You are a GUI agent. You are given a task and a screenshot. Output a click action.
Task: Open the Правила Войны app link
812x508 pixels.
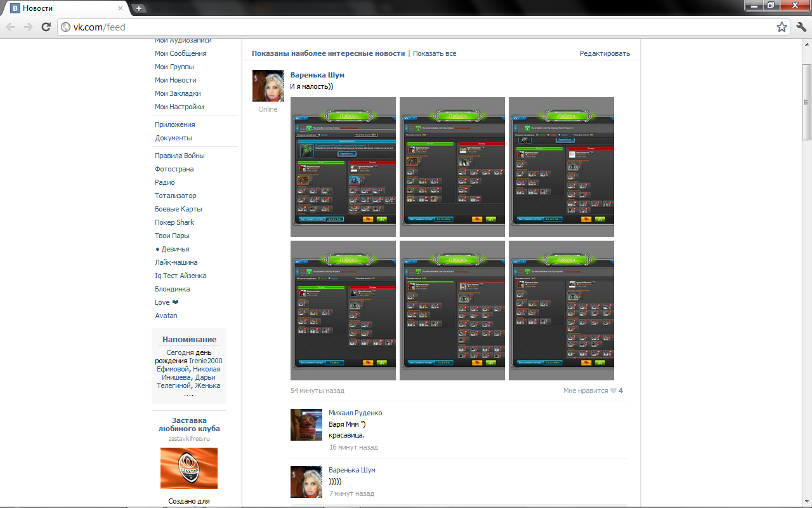pyautogui.click(x=180, y=156)
